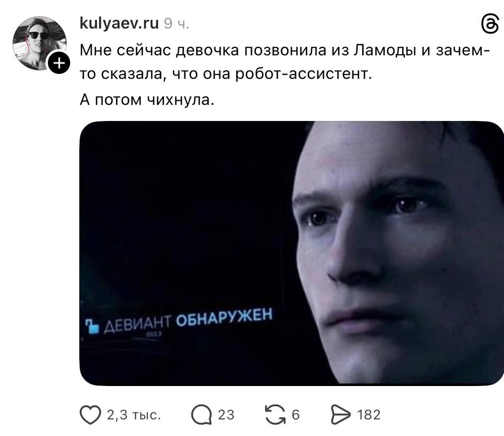Click the 182 shares count
504x436 pixels.
pos(369,415)
